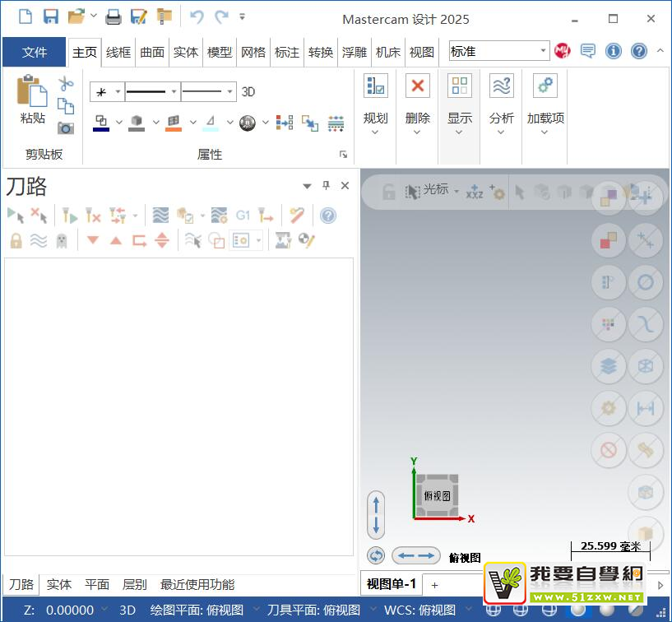
Task: Click the Undo arrow icon
Action: click(196, 16)
